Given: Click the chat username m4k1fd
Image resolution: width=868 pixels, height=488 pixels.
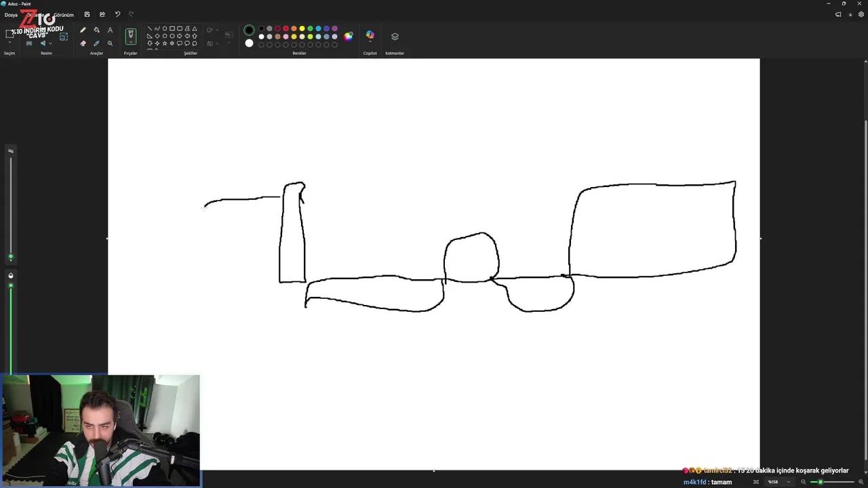Looking at the screenshot, I should 694,482.
